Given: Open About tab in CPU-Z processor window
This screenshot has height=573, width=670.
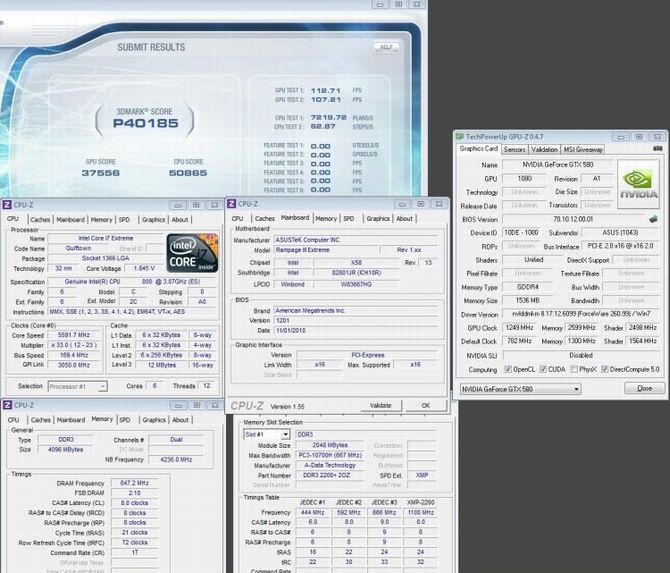Looking at the screenshot, I should pyautogui.click(x=180, y=220).
